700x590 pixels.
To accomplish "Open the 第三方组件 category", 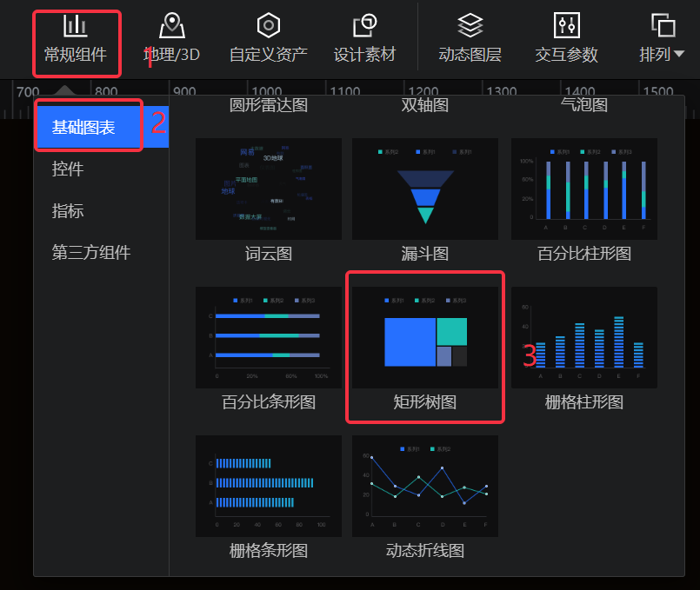I will coord(90,253).
